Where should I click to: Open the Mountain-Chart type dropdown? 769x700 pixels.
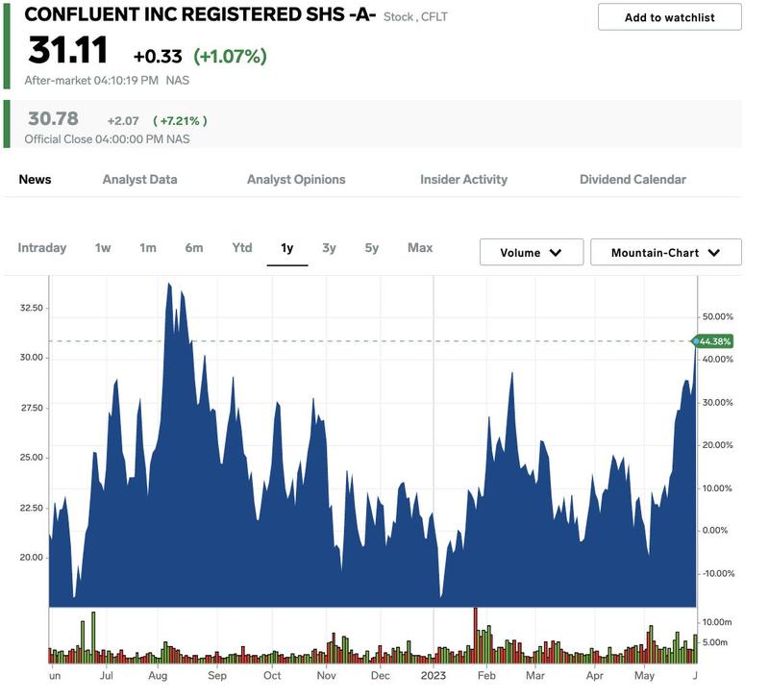[666, 252]
